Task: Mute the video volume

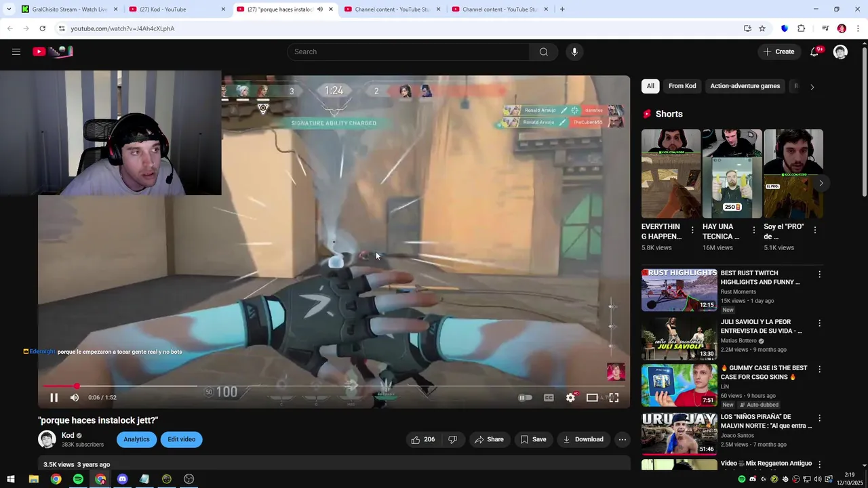Action: pyautogui.click(x=75, y=398)
